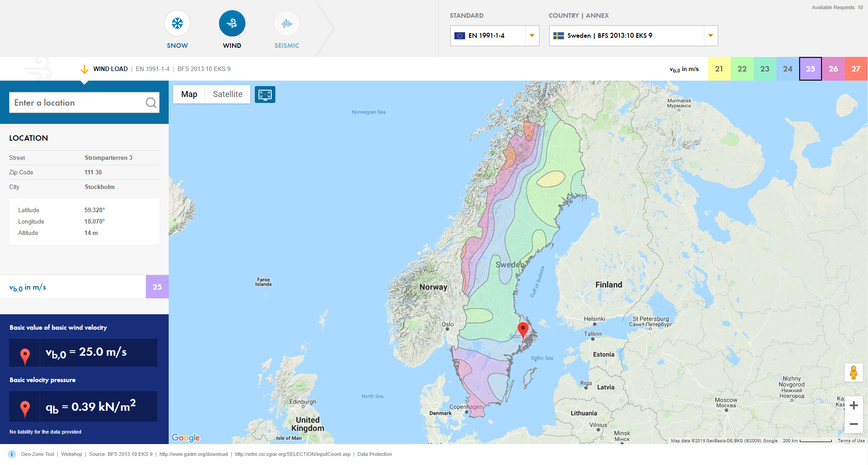Select the 25 m/s wind velocity swatch
The image size is (868, 465).
810,69
